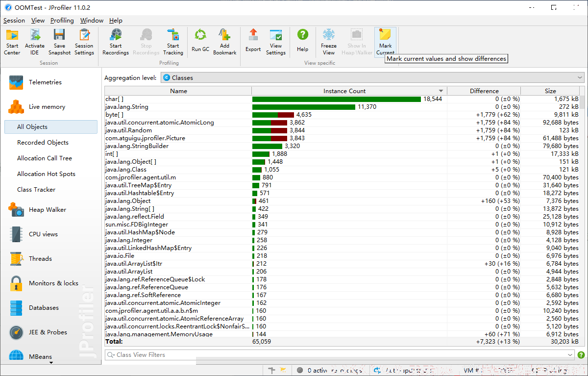This screenshot has width=588, height=376.
Task: Open the Start Center
Action: click(12, 42)
